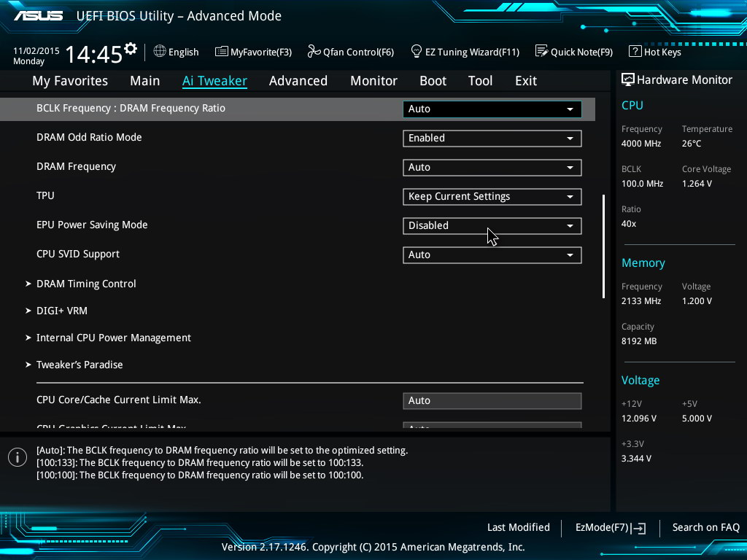The image size is (747, 560).
Task: Open the DRAM Odd Ratio Mode dropdown
Action: tap(492, 138)
